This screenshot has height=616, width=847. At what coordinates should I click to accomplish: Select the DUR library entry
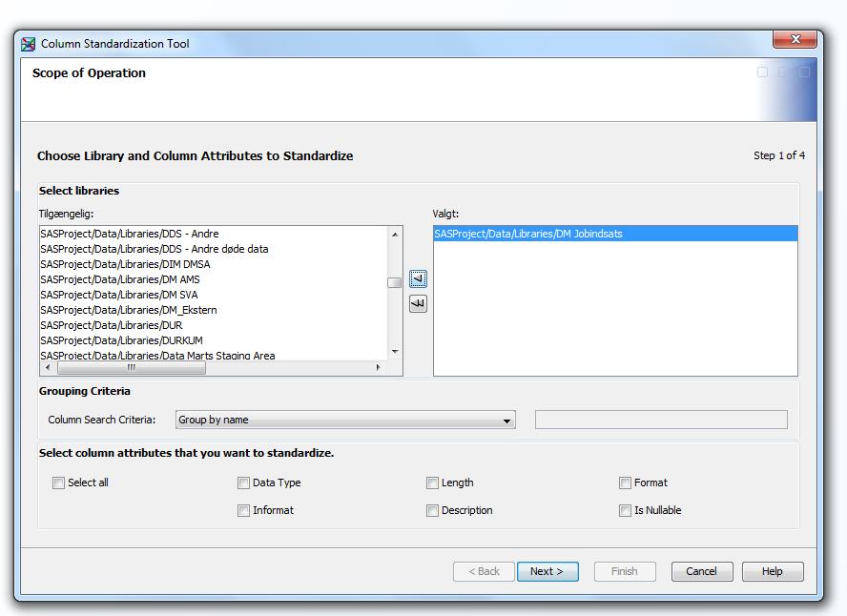pos(214,325)
